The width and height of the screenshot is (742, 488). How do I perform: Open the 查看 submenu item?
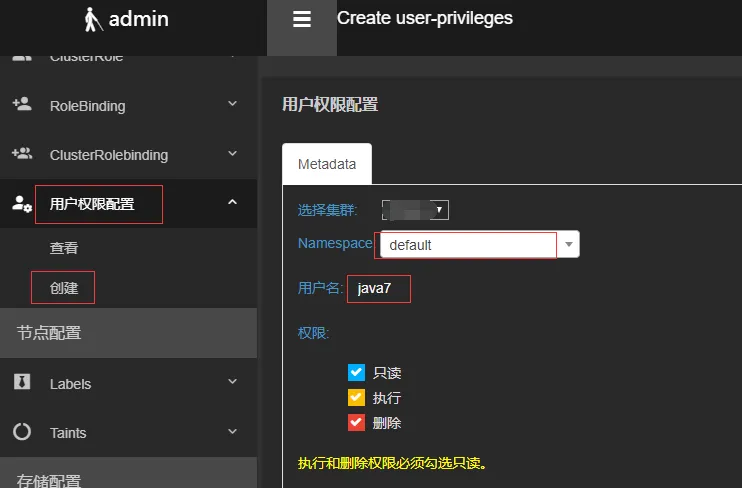64,248
